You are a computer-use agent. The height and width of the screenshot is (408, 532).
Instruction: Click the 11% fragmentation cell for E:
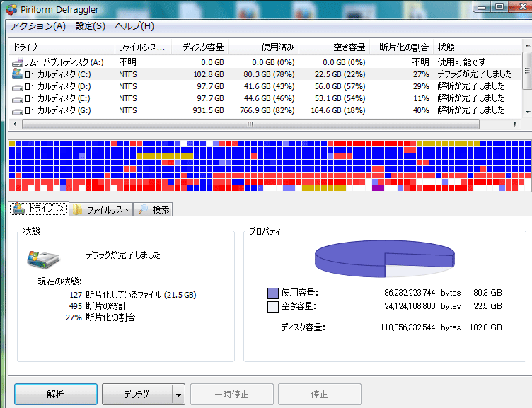pos(421,99)
